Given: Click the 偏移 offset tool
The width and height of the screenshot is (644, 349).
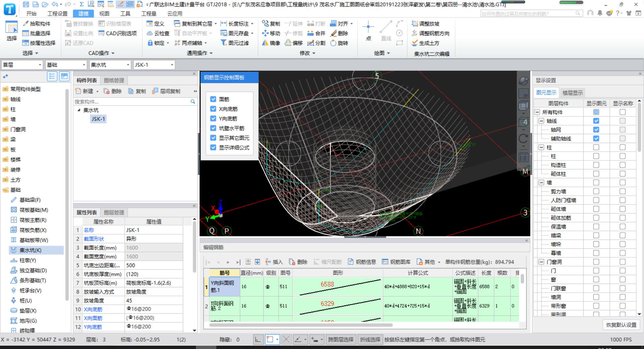Looking at the screenshot, I should (294, 43).
